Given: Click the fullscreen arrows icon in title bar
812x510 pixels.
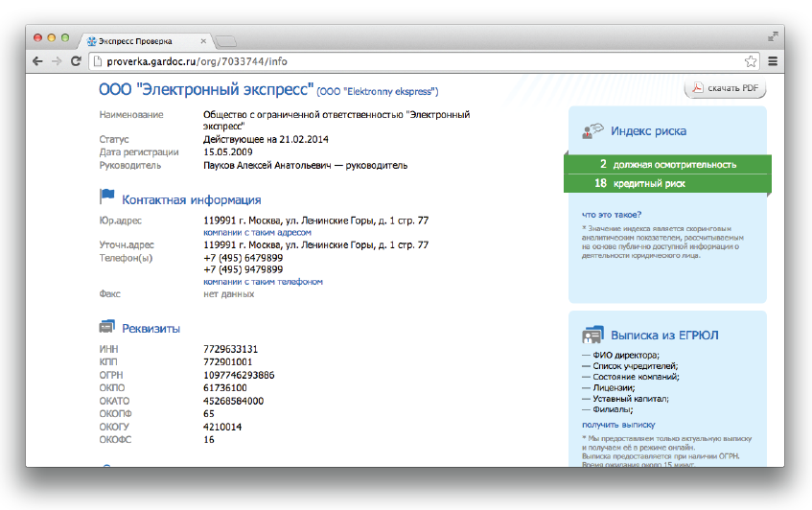Looking at the screenshot, I should tap(772, 36).
